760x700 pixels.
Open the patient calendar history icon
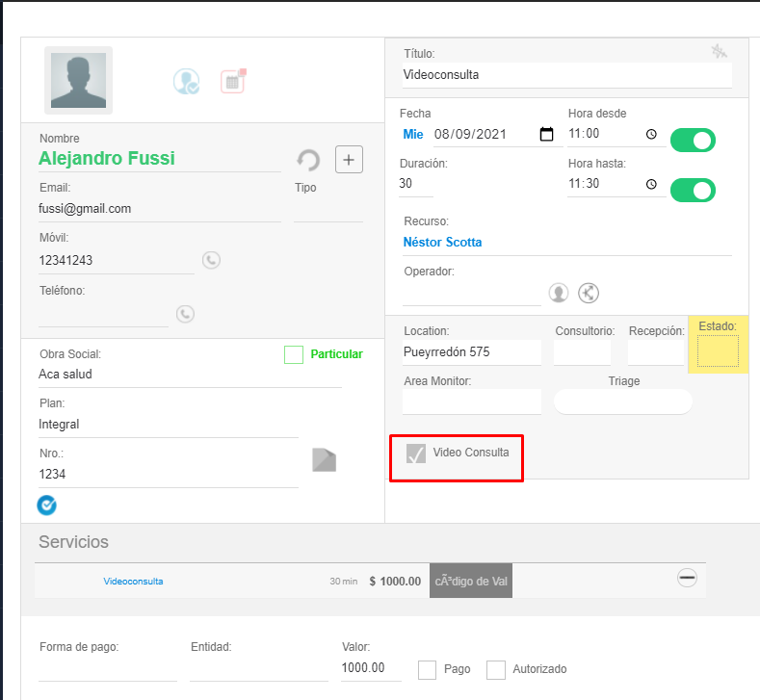(x=232, y=81)
